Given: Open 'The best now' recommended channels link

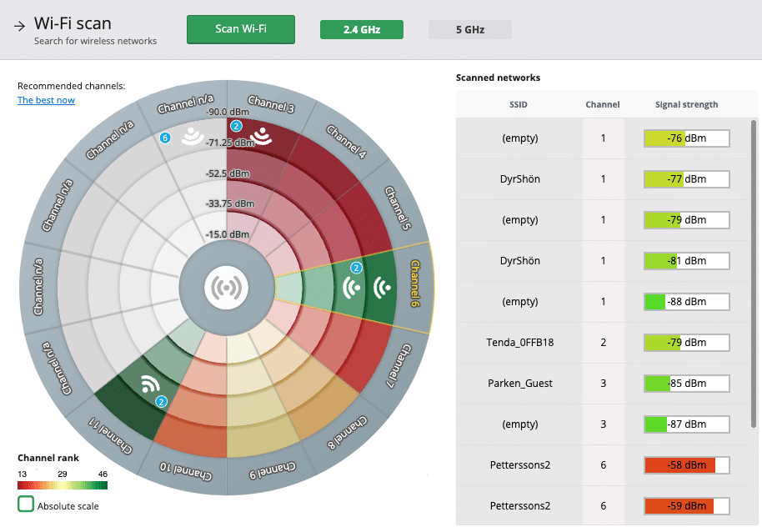Looking at the screenshot, I should click(x=46, y=100).
